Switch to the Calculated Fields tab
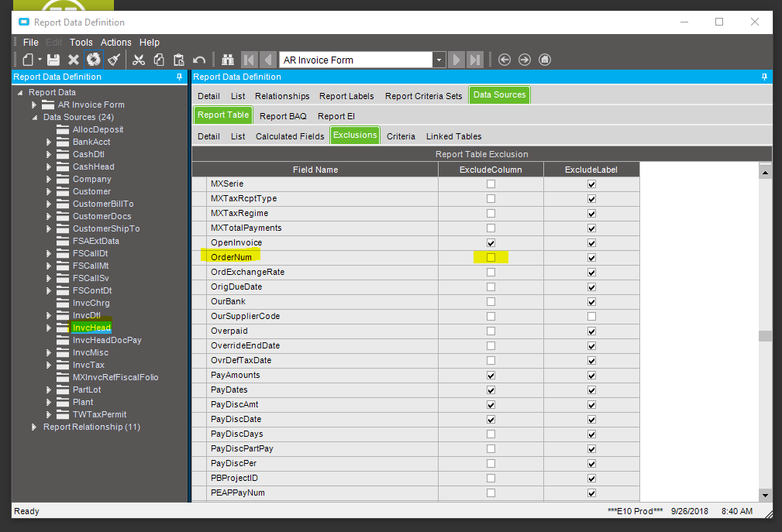The width and height of the screenshot is (782, 532). click(x=290, y=136)
